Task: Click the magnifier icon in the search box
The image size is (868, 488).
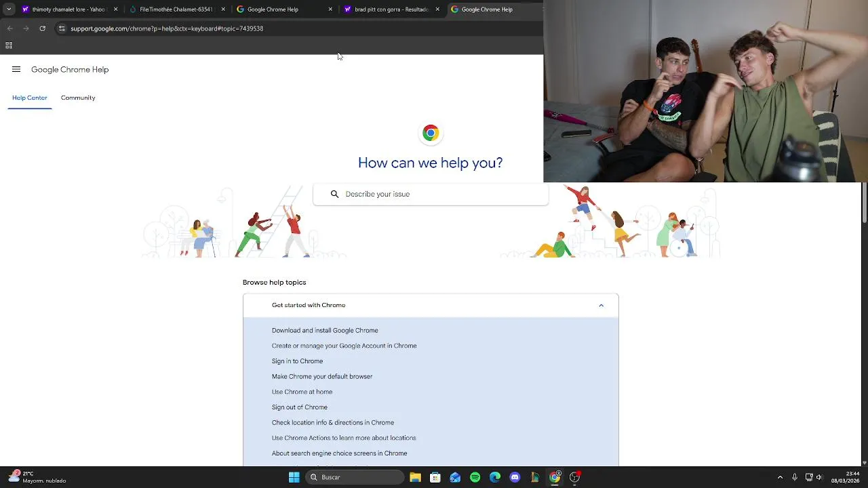Action: point(334,194)
